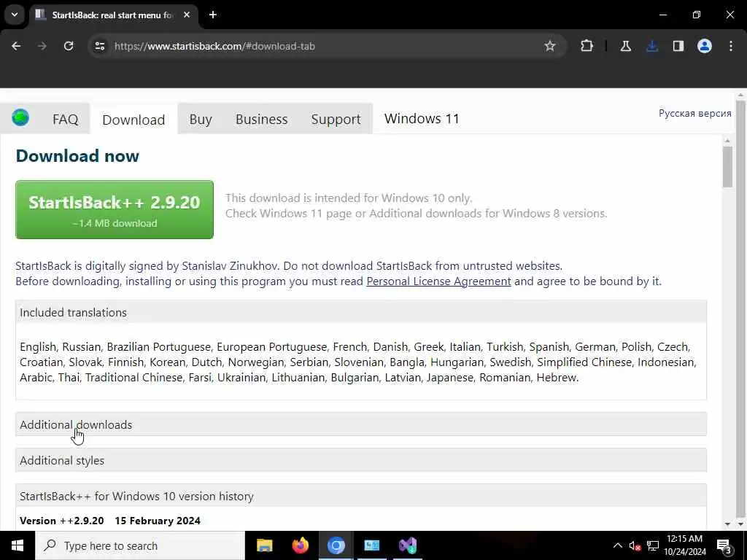Toggle StartIsBack++ version history section header
This screenshot has height=560, width=747.
(x=361, y=496)
